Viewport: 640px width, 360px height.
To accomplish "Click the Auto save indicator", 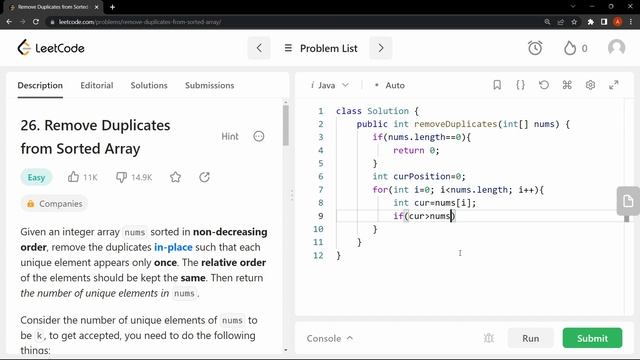I will [x=390, y=85].
